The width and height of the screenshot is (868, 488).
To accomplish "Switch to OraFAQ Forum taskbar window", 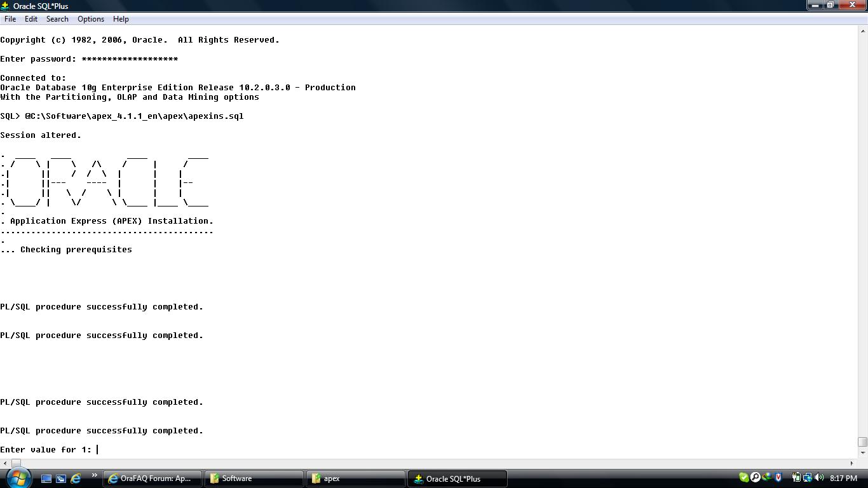I will (152, 478).
